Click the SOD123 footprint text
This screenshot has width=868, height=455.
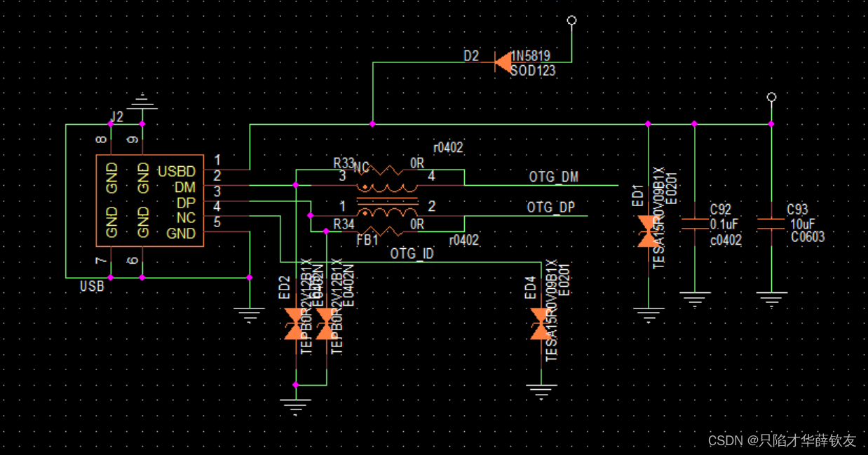533,70
